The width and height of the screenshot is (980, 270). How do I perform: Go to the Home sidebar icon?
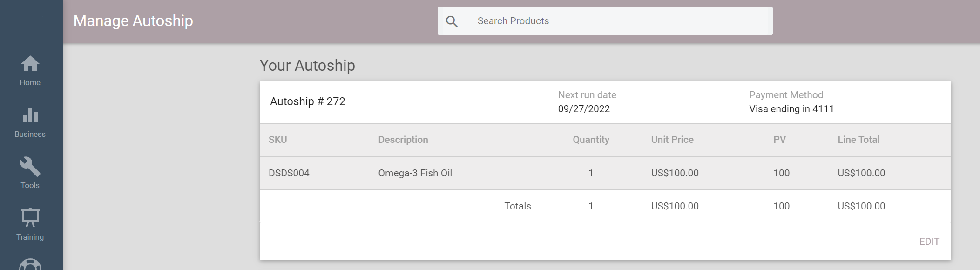[30, 64]
